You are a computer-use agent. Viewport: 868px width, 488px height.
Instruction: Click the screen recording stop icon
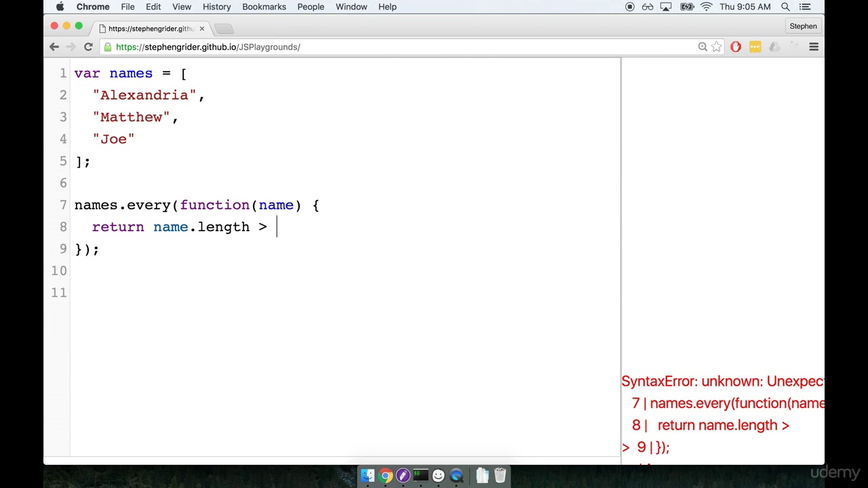coord(629,7)
